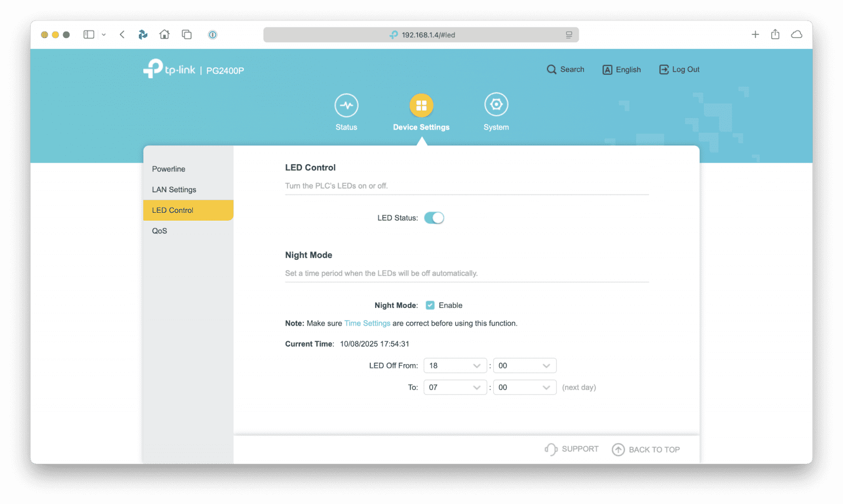Click the password manager extension icon
The height and width of the screenshot is (504, 843).
pyautogui.click(x=212, y=35)
